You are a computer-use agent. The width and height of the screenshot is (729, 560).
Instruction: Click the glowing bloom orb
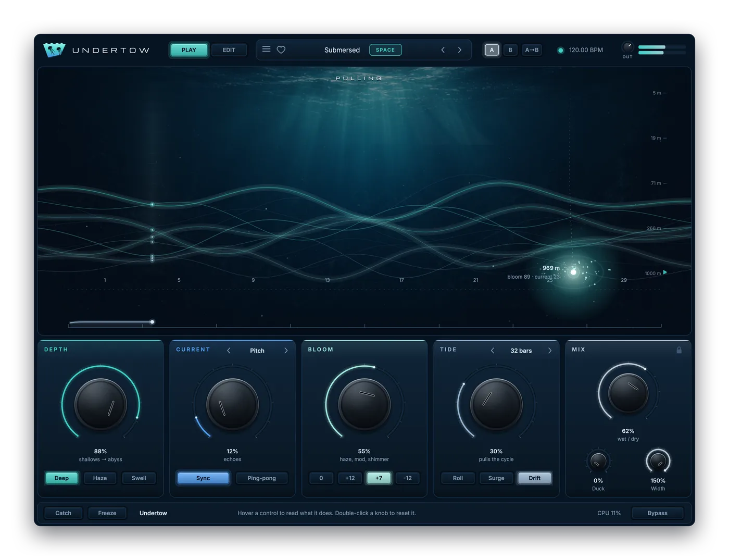pyautogui.click(x=573, y=272)
